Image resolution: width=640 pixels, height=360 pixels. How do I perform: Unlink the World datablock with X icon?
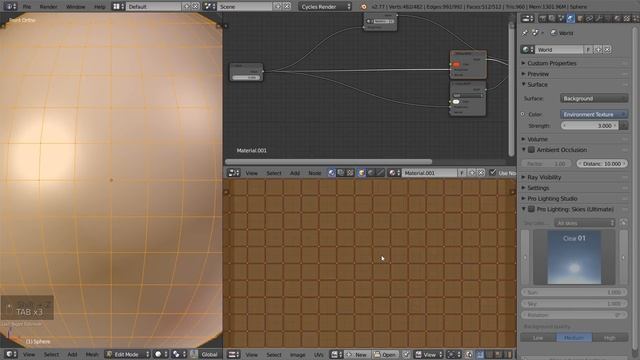[607, 49]
